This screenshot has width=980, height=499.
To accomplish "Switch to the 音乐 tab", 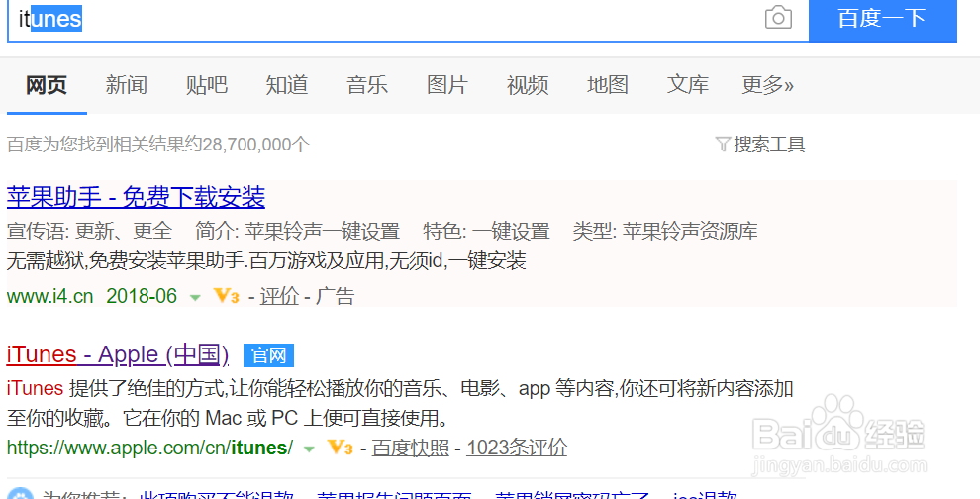I will point(367,85).
